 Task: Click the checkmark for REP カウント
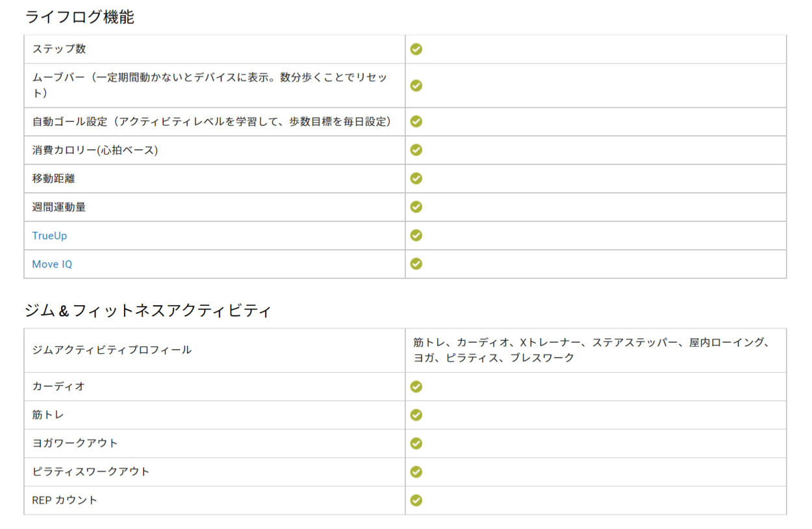416,501
